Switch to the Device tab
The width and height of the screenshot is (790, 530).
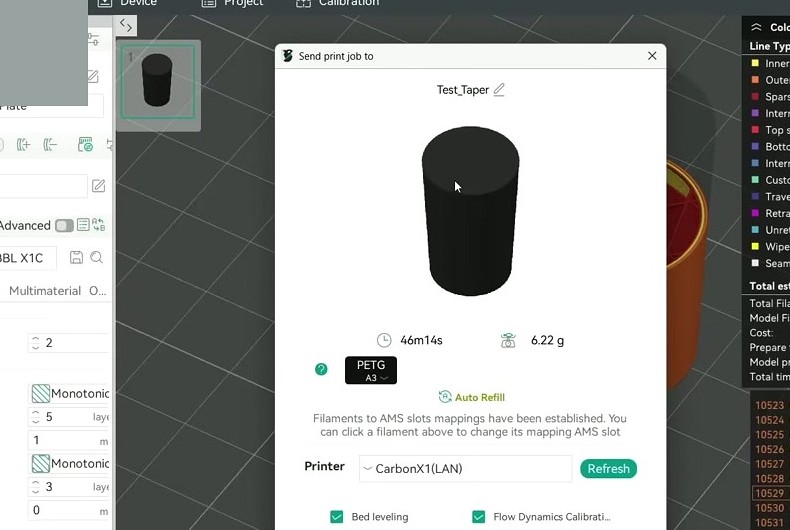tap(127, 3)
